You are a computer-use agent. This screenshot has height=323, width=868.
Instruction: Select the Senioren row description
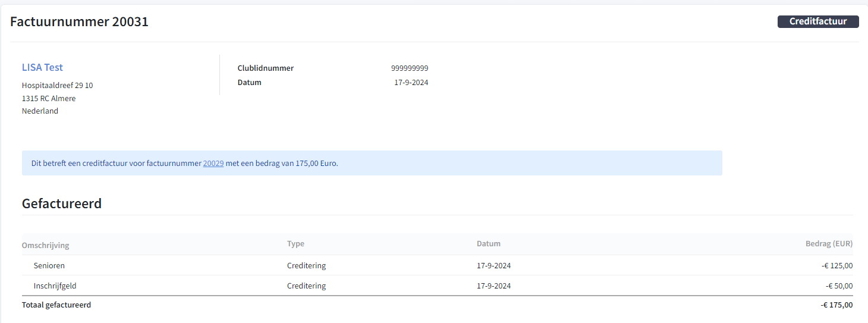[49, 265]
